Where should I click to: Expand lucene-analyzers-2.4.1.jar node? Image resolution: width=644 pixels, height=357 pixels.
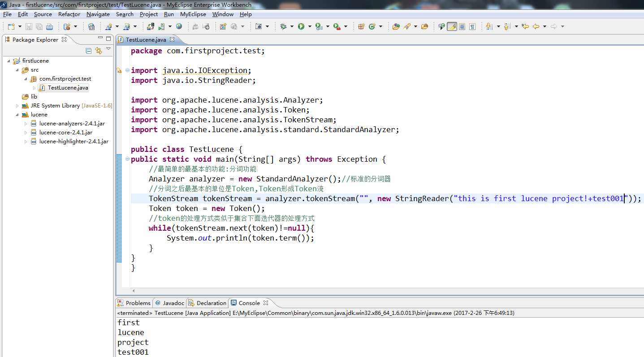coord(26,124)
